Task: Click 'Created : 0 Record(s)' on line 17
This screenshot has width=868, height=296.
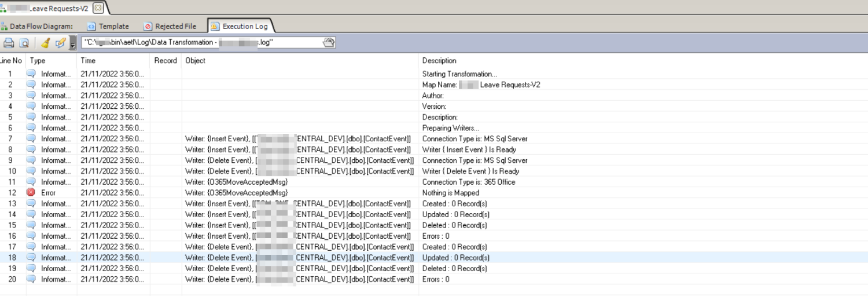Action: (455, 247)
